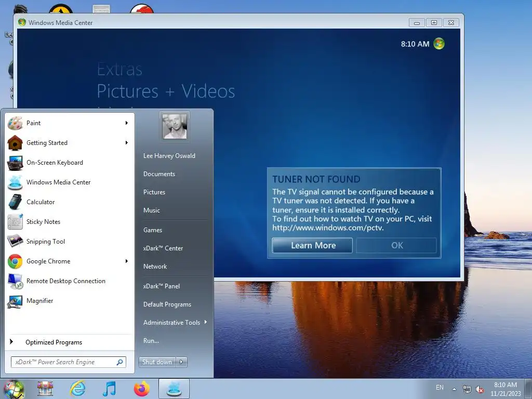Image resolution: width=532 pixels, height=399 pixels.
Task: Click the 8:10 AM clock in Media Center
Action: coord(415,44)
